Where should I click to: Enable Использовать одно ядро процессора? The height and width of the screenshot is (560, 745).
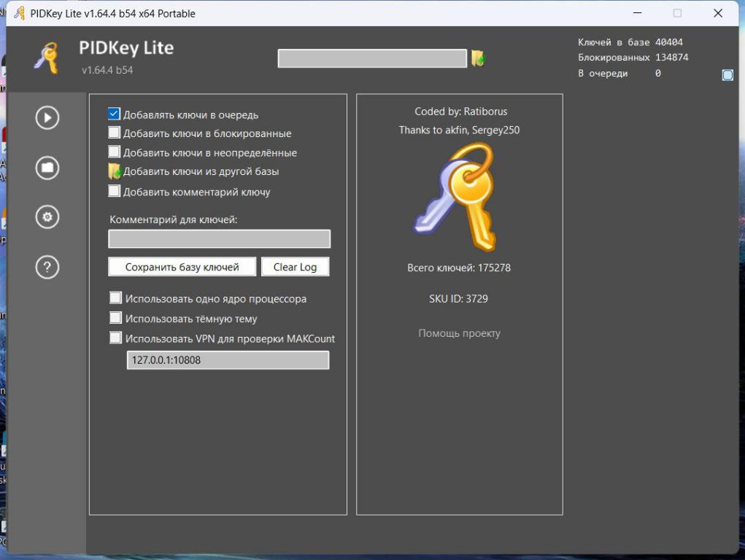(115, 298)
